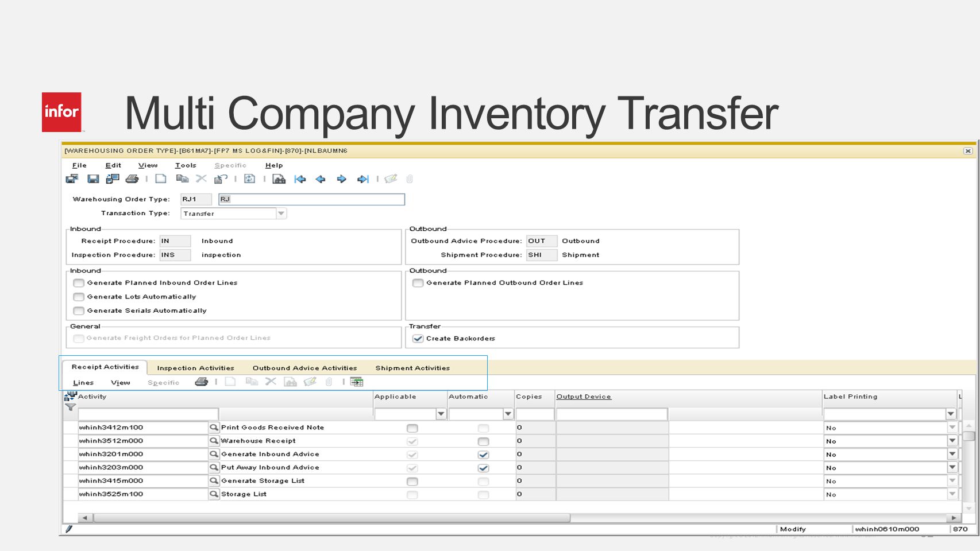Open Label Printing dropdown for Warehouse Receipt row

tap(952, 441)
